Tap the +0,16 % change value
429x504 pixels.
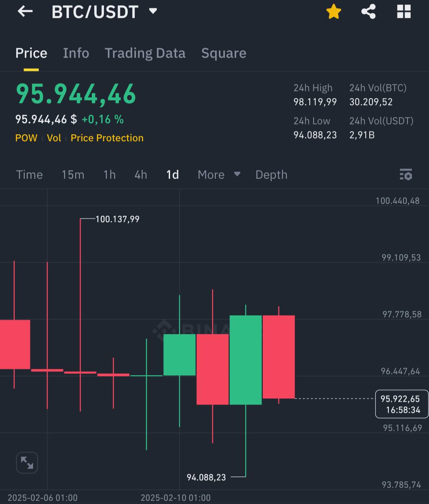[102, 119]
